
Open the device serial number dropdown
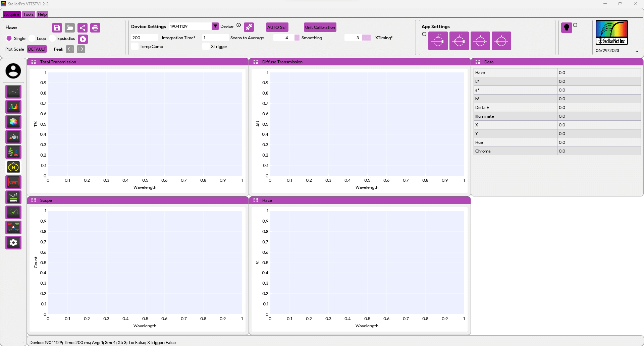coord(215,26)
